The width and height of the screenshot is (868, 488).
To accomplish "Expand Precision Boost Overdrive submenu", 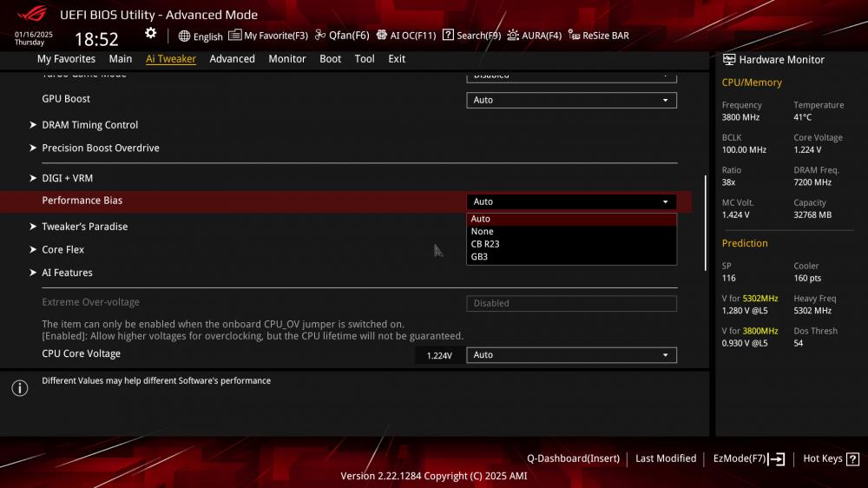I will click(x=95, y=148).
